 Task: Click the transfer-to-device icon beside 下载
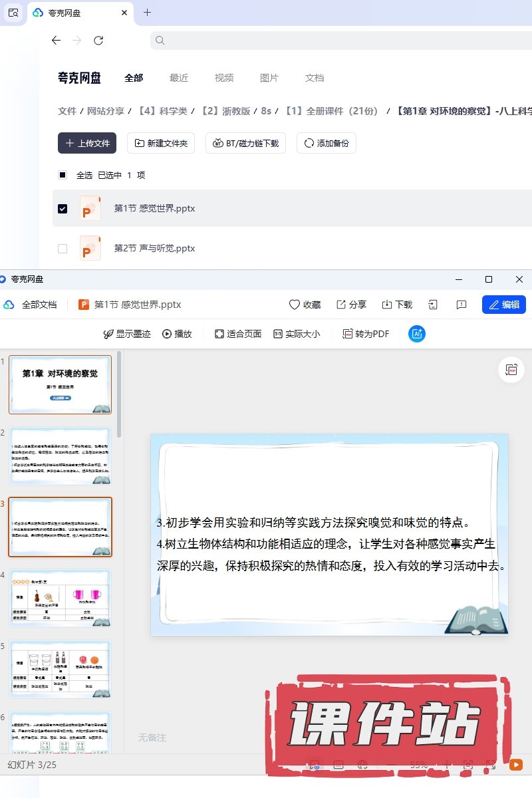434,305
